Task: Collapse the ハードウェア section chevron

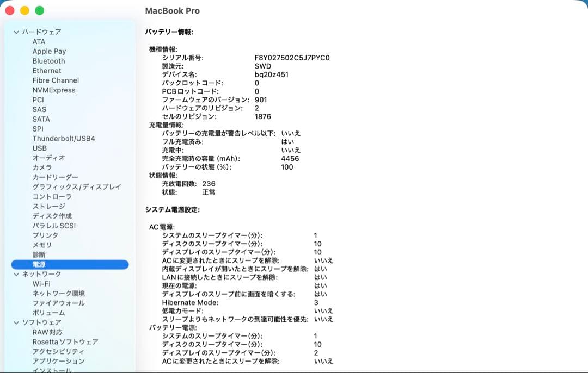Action: coord(16,32)
